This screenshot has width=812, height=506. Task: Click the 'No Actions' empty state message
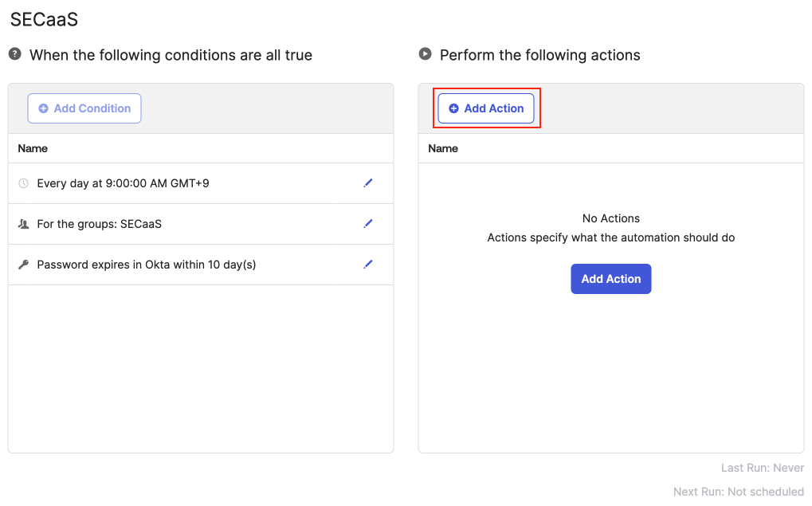point(610,218)
